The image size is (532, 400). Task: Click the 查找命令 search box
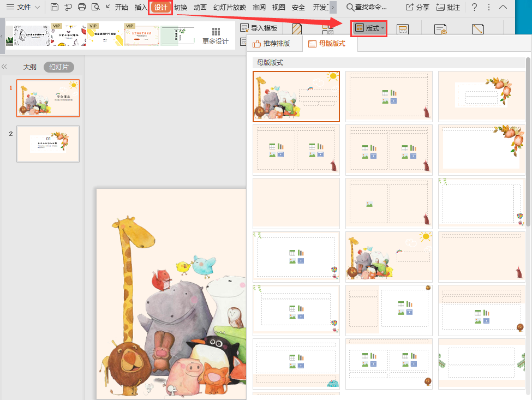(x=372, y=8)
